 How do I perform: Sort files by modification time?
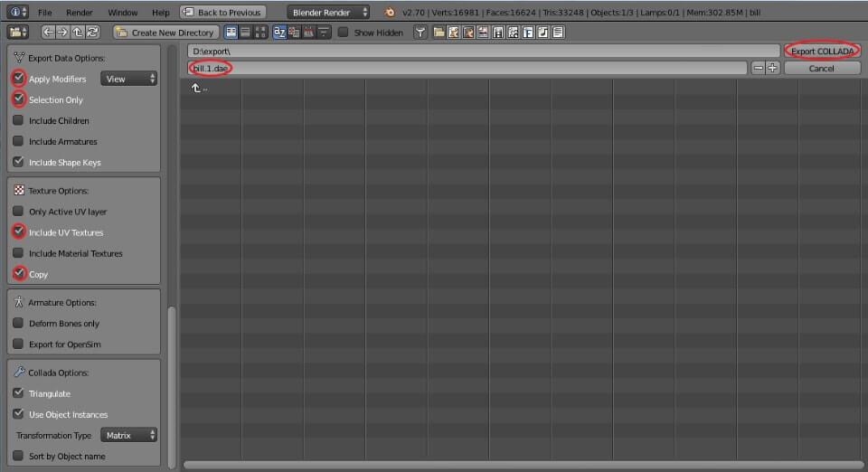tap(308, 32)
